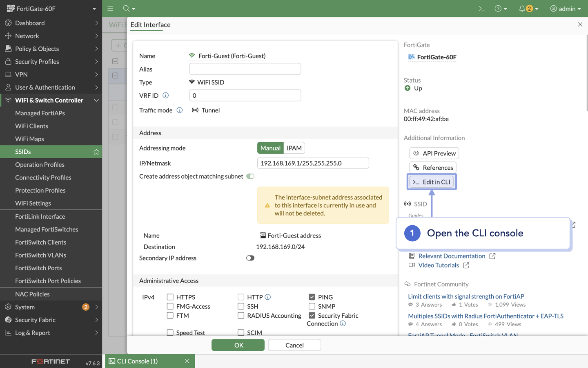The width and height of the screenshot is (588, 368).
Task: Open the CLI console icon in top bar
Action: pyautogui.click(x=481, y=9)
